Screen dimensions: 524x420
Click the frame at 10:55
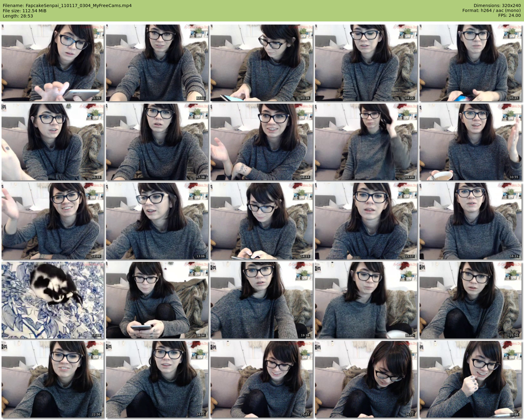coord(471,142)
